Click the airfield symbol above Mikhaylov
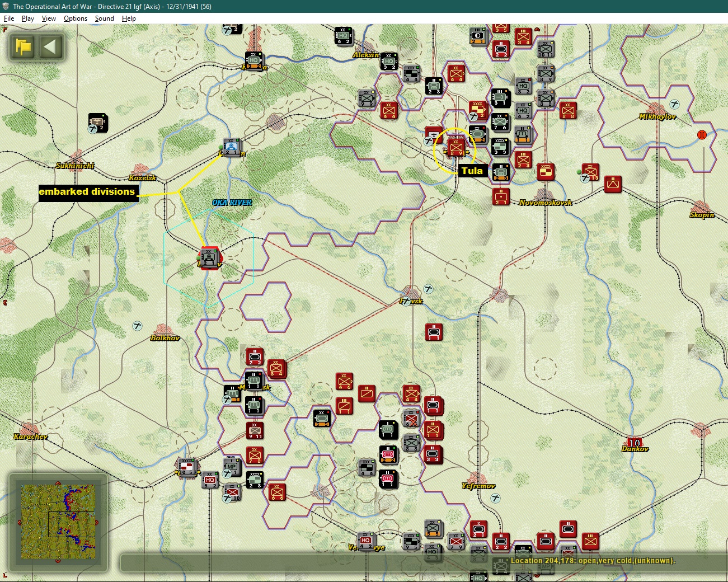The width and height of the screenshot is (728, 582). click(x=675, y=104)
